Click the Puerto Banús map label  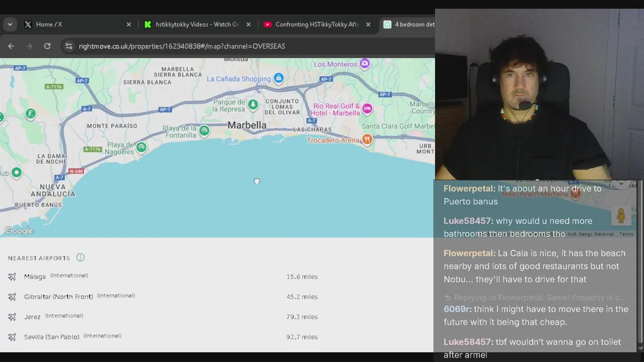click(x=38, y=205)
